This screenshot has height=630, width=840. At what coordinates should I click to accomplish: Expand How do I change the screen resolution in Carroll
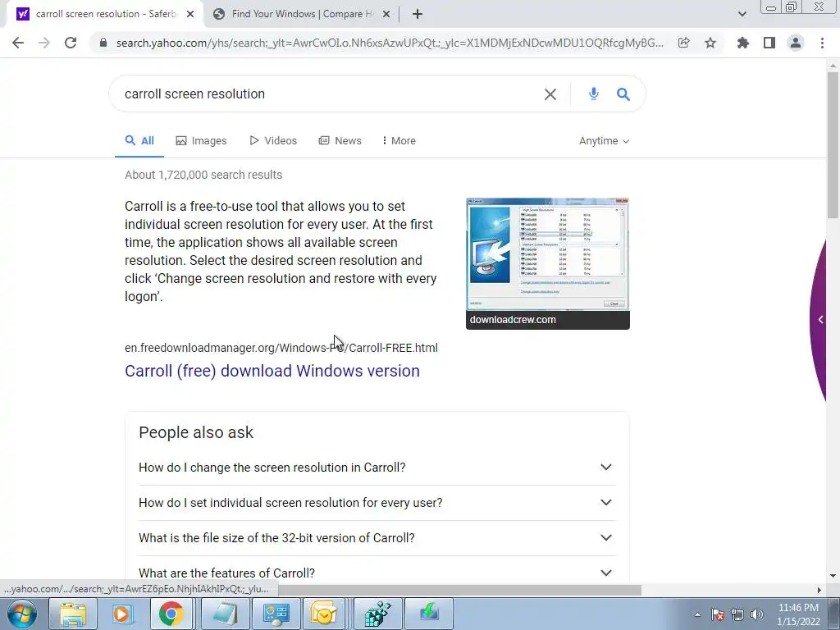pyautogui.click(x=377, y=467)
